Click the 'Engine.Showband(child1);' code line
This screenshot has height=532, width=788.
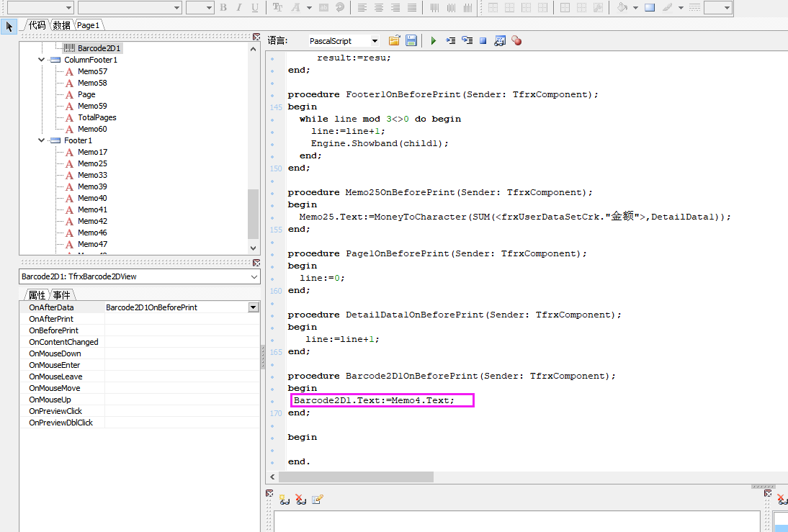click(380, 144)
